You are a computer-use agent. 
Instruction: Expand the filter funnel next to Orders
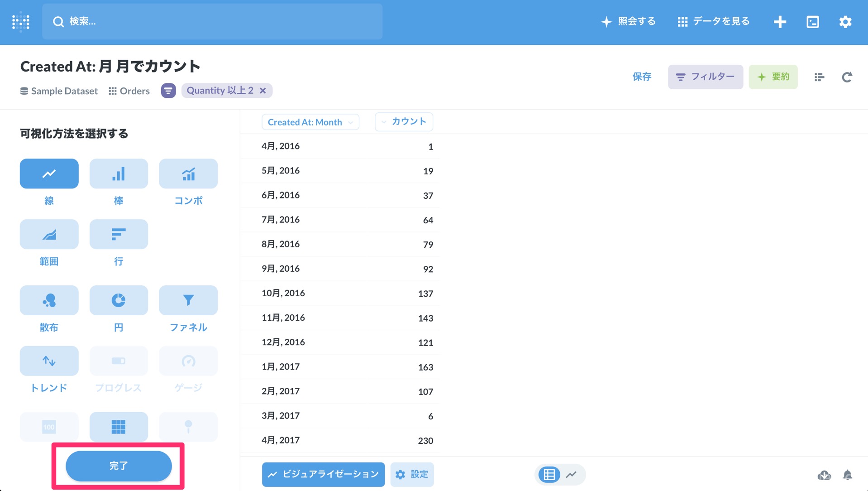click(168, 91)
